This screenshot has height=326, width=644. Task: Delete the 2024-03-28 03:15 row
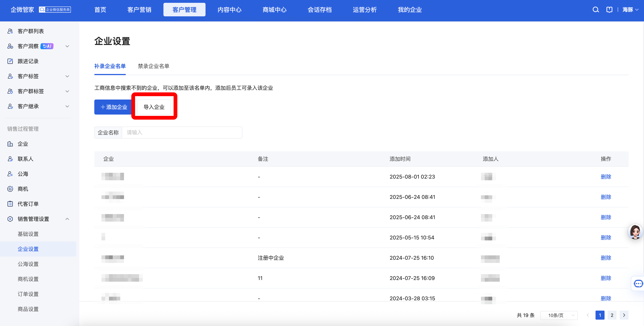(x=606, y=298)
